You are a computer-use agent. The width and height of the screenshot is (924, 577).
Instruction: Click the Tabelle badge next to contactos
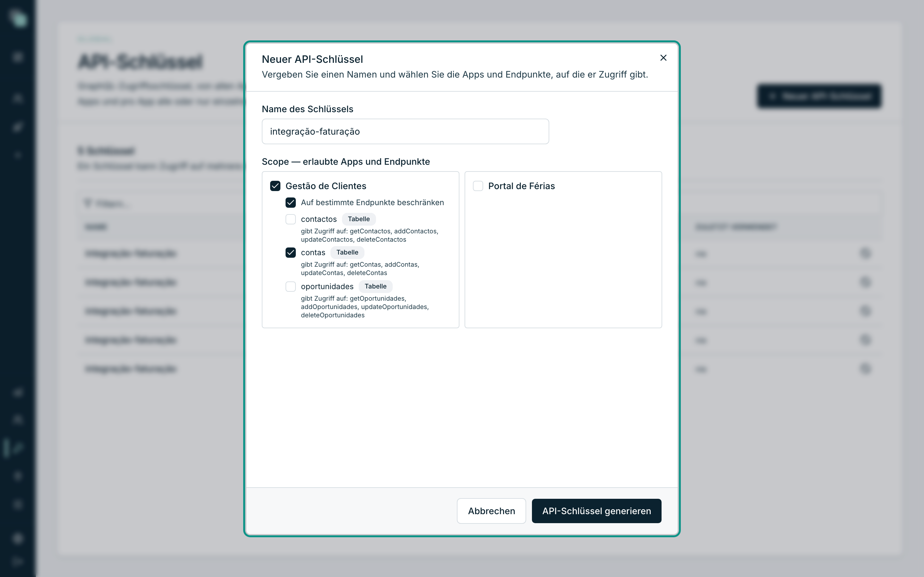coord(358,219)
